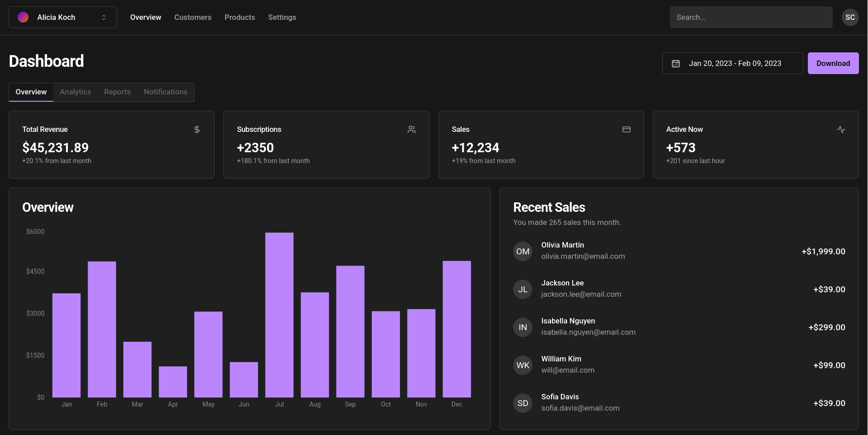Click the Feb bar in Overview chart
This screenshot has height=435, width=868.
coord(102,329)
